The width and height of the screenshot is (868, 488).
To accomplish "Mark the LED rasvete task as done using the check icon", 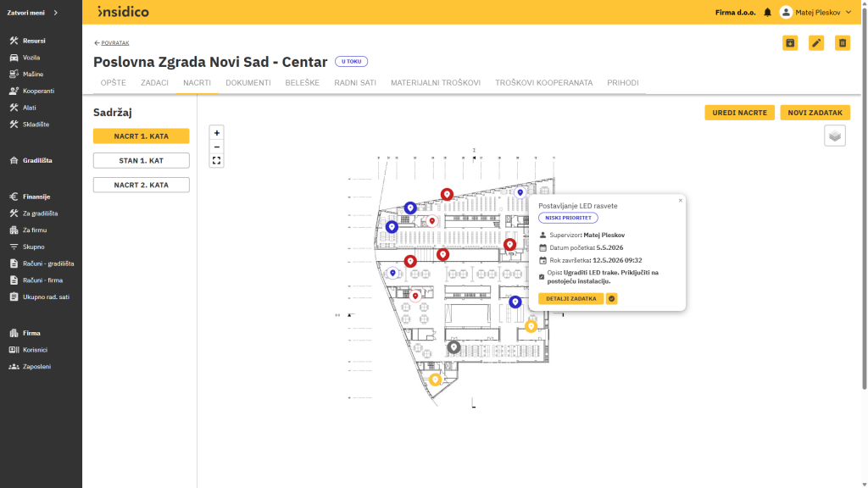I will [x=611, y=299].
